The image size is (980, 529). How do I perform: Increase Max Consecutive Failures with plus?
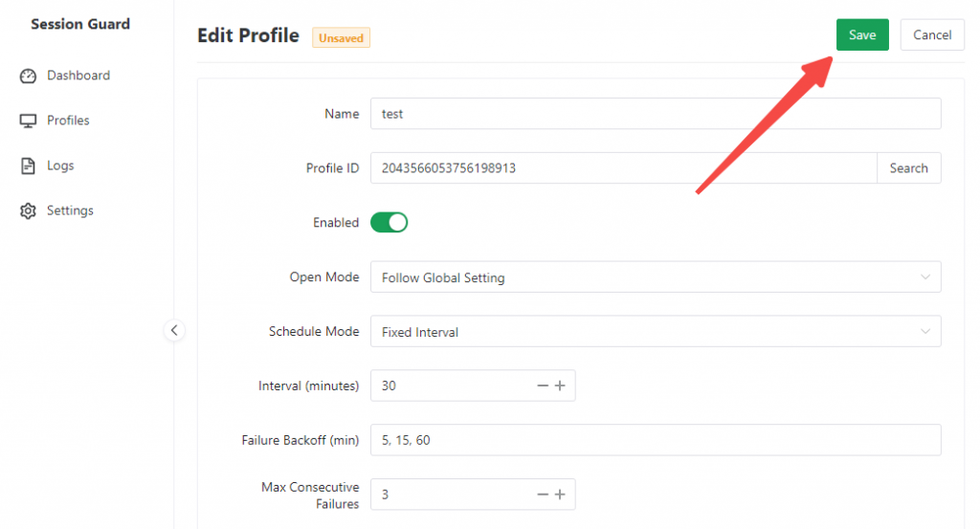[x=560, y=495]
